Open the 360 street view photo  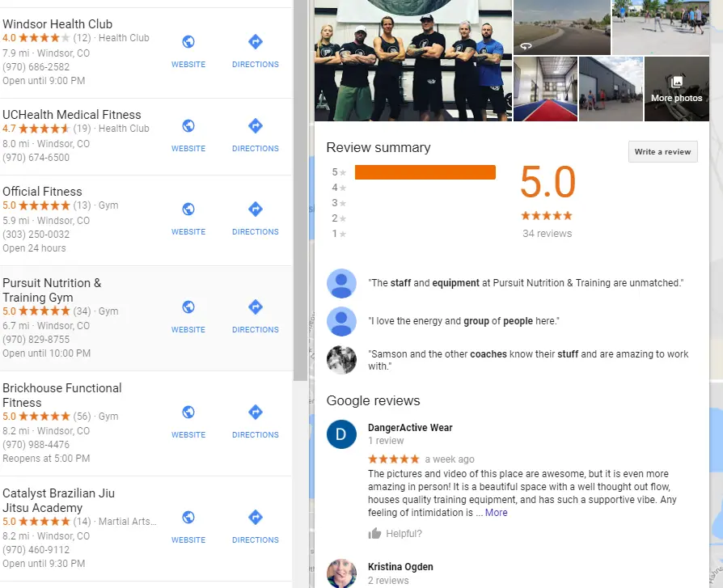561,27
